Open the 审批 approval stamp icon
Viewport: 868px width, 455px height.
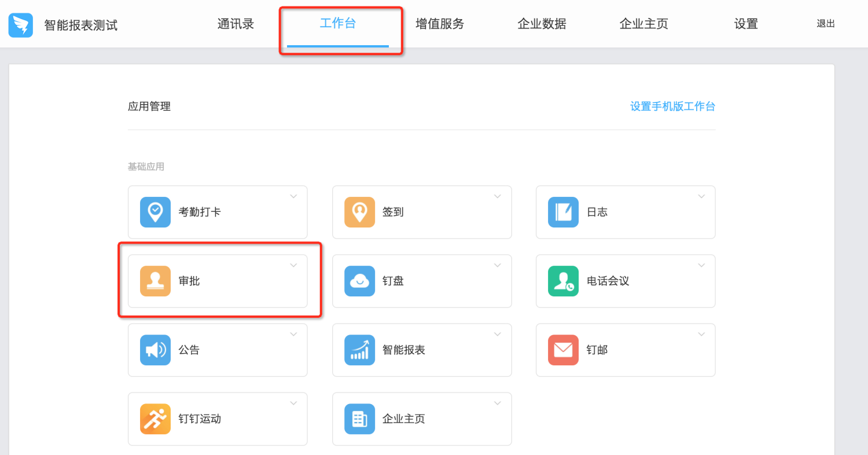[155, 281]
